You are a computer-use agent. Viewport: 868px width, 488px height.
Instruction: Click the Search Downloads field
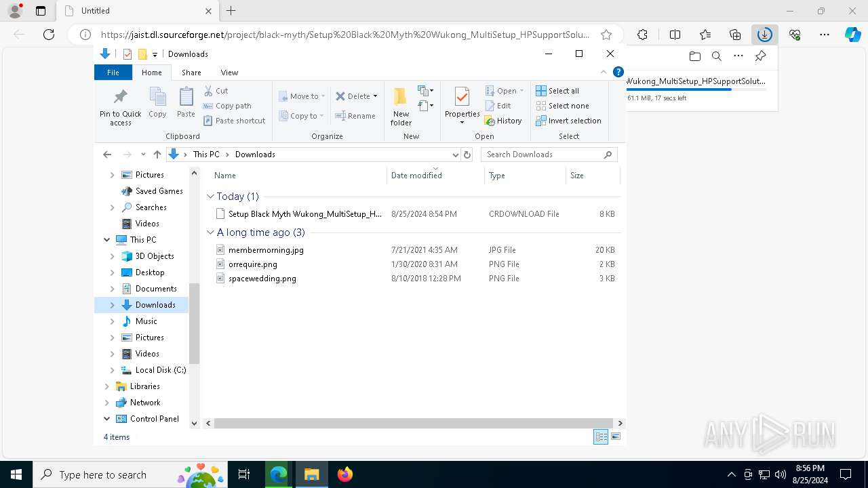pos(549,155)
